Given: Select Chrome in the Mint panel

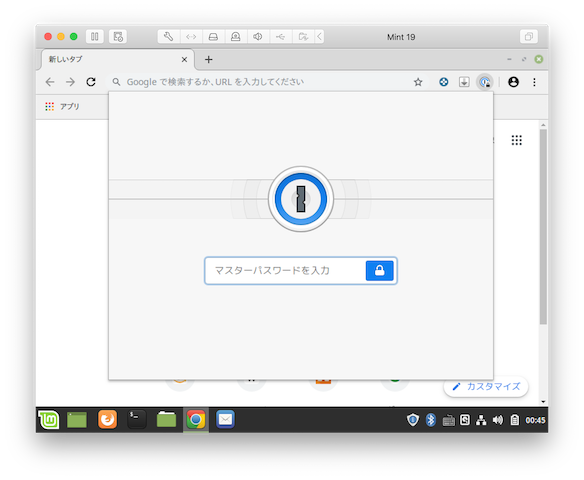Looking at the screenshot, I should click(x=196, y=420).
